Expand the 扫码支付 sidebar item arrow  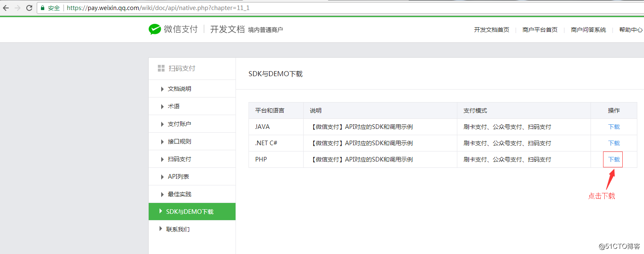pyautogui.click(x=162, y=159)
